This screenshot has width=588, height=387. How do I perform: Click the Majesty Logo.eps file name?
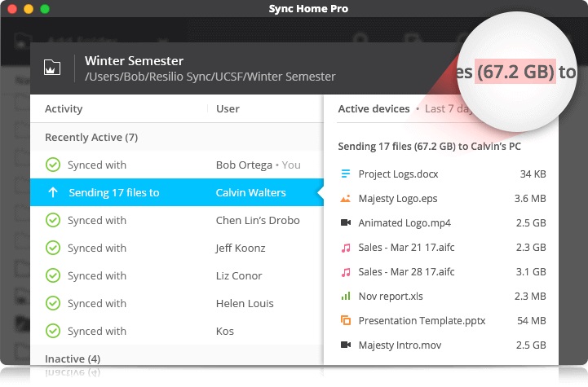(x=398, y=199)
